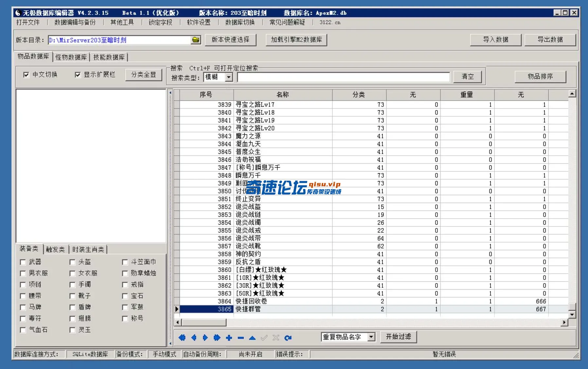Click row indicator arrow of row 3865
This screenshot has height=369, width=588.
pos(177,309)
